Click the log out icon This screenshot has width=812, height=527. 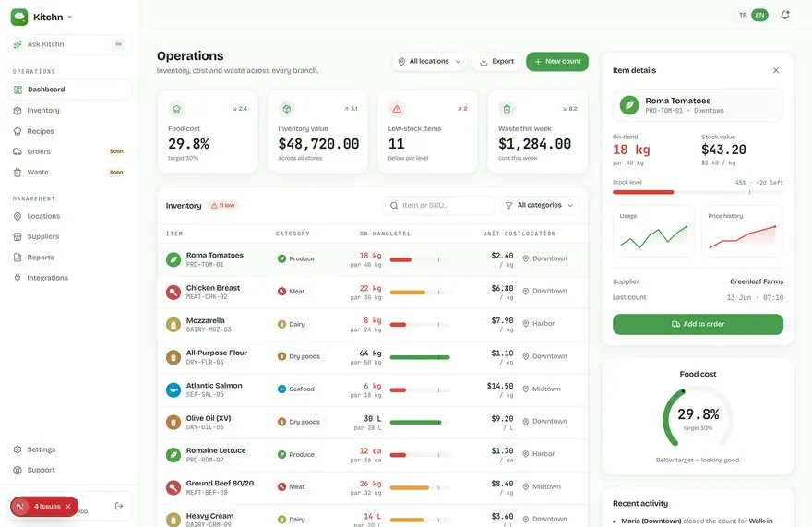119,506
